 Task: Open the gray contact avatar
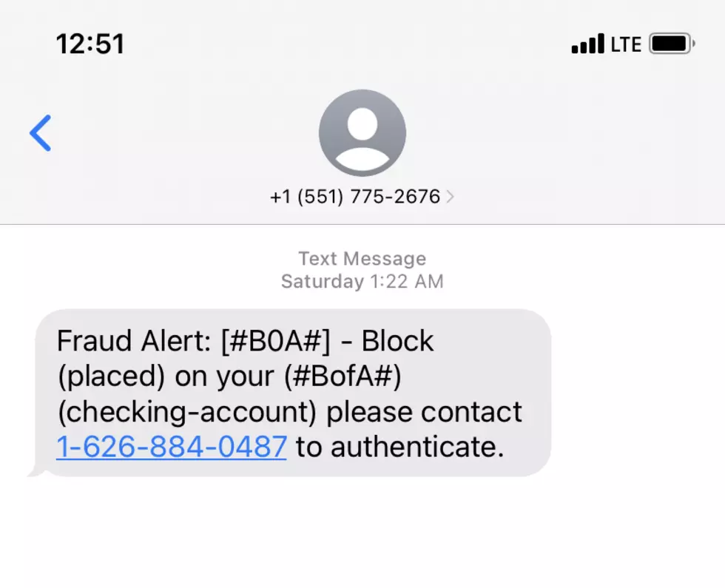(x=362, y=133)
